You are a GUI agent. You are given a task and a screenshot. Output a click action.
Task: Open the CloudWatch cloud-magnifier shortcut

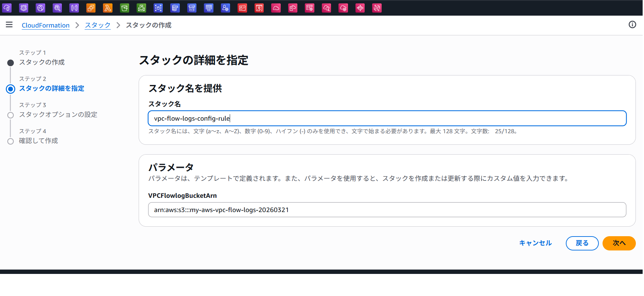point(326,8)
